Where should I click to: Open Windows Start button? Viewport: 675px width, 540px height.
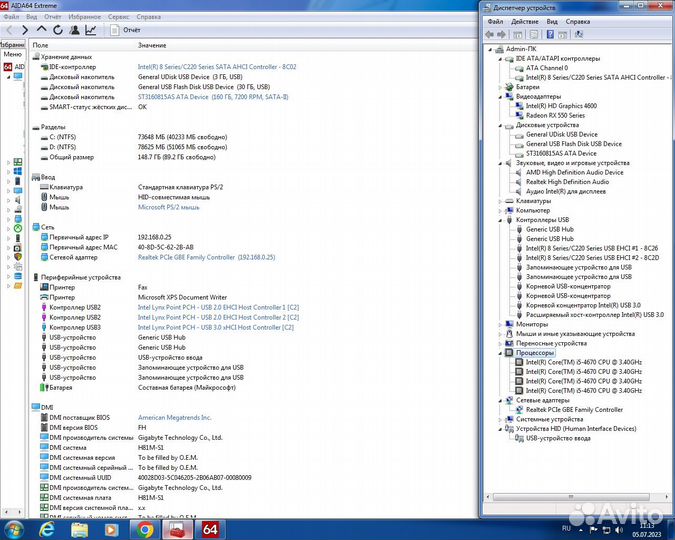(13, 529)
